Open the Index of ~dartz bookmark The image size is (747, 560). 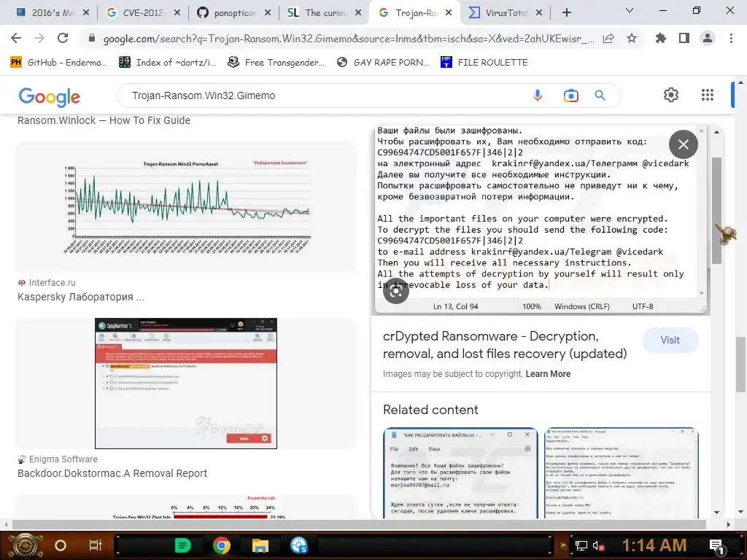pos(167,63)
